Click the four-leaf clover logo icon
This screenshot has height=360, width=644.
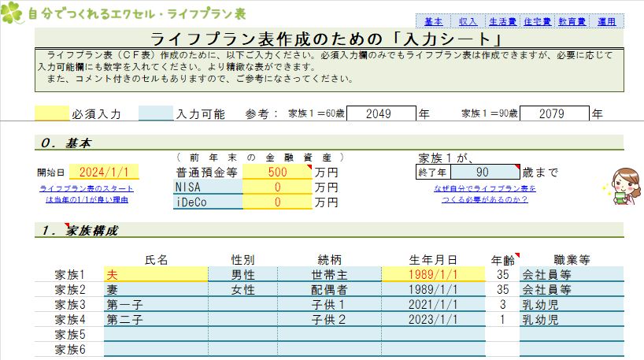tap(13, 14)
